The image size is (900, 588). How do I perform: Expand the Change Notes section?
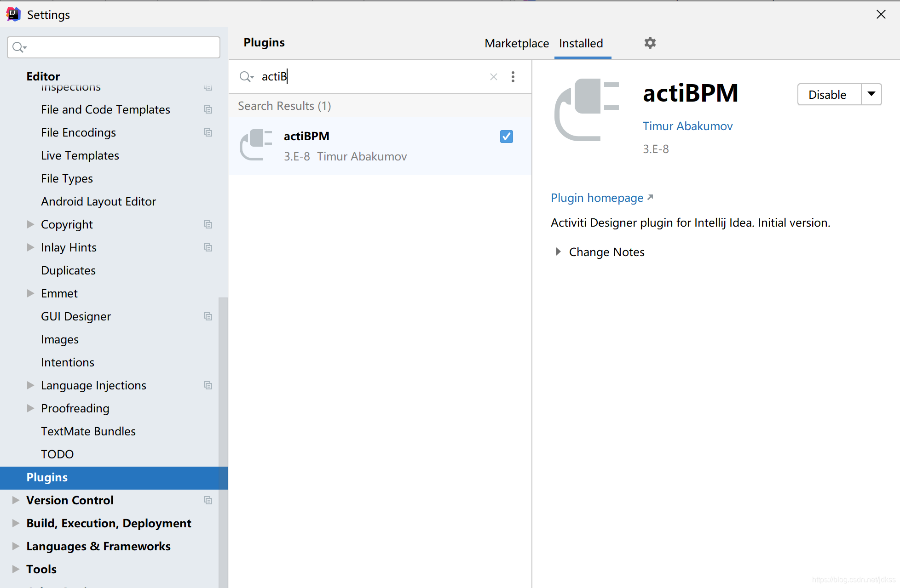[558, 252]
